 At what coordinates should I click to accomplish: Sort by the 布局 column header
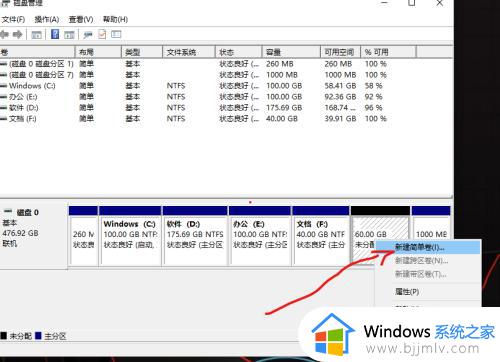coord(98,52)
